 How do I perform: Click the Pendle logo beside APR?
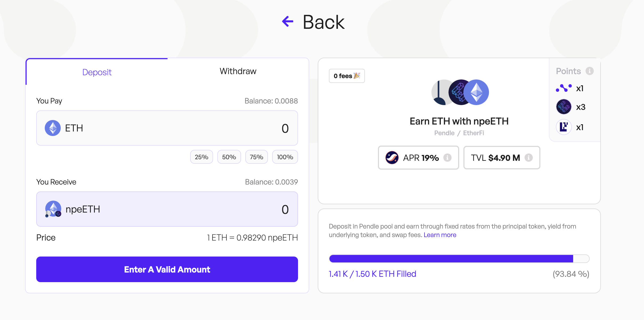point(392,158)
